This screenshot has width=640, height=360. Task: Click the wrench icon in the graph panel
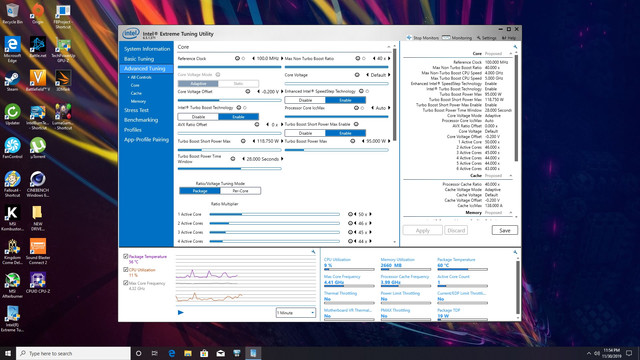coord(313,252)
